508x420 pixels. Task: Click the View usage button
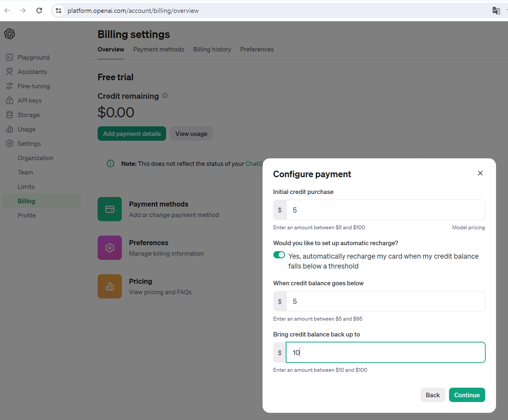(x=191, y=134)
